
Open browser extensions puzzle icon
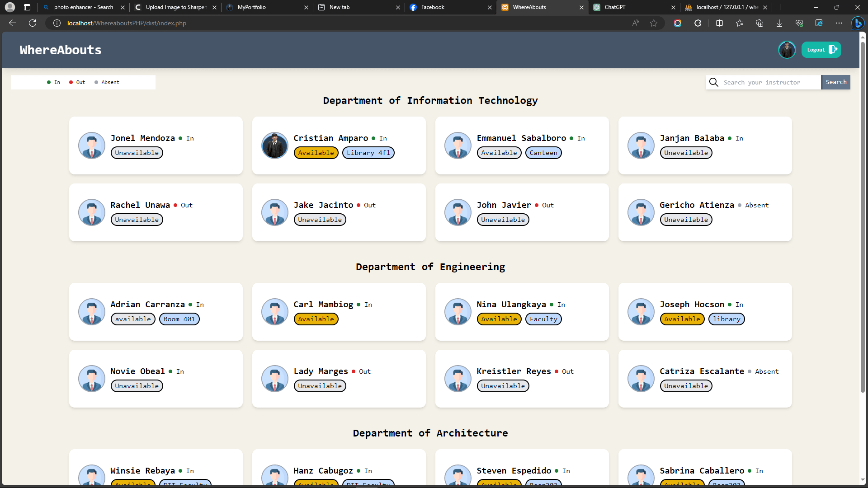698,23
